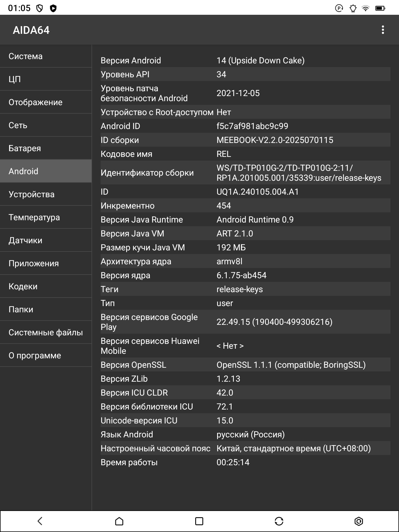Open the Батарея section
The height and width of the screenshot is (532, 399).
pos(46,148)
